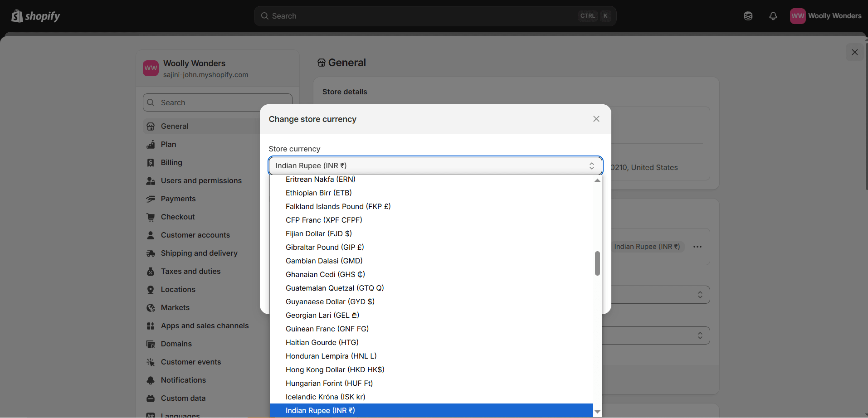Click the Shipping and delivery truck icon
868x418 pixels.
click(151, 253)
